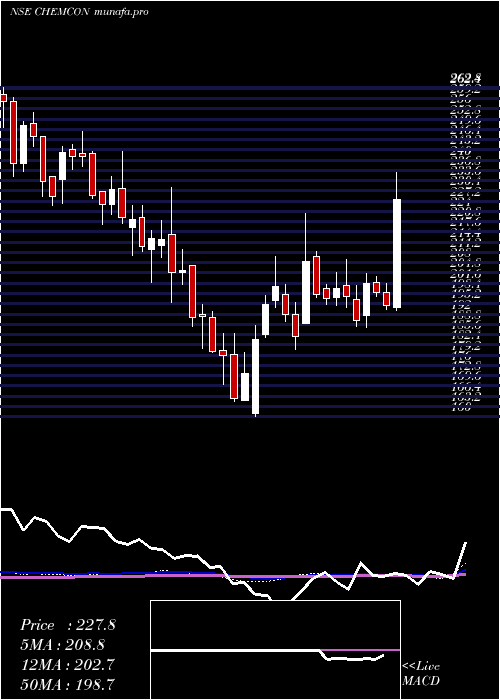
Task: Click the 50MA : 198.7 value
Action: (67, 684)
